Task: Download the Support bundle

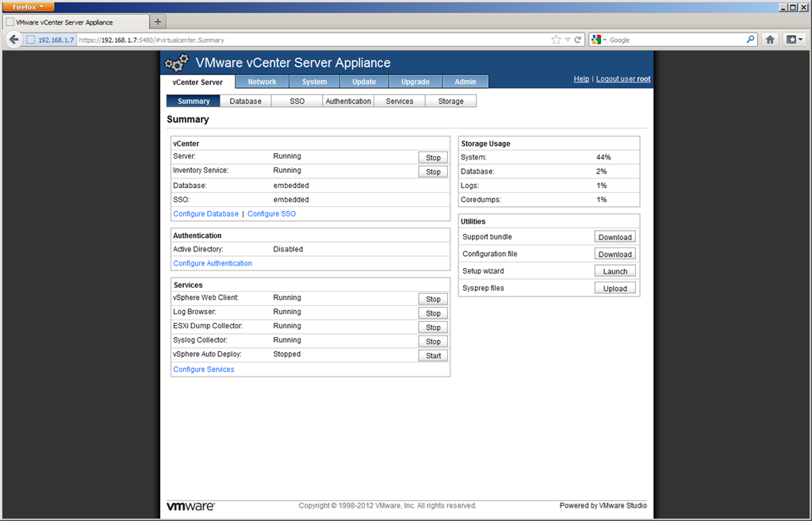Action: point(615,237)
